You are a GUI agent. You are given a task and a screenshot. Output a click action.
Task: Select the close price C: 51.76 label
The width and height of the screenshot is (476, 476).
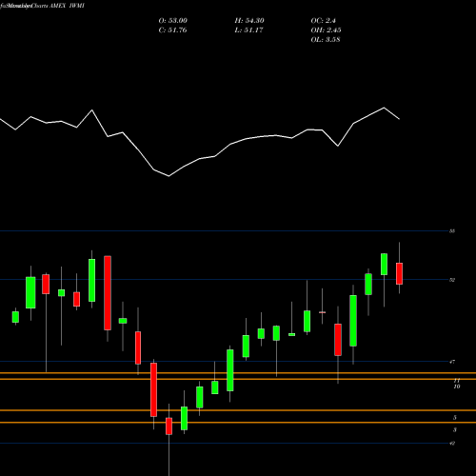click(x=172, y=30)
